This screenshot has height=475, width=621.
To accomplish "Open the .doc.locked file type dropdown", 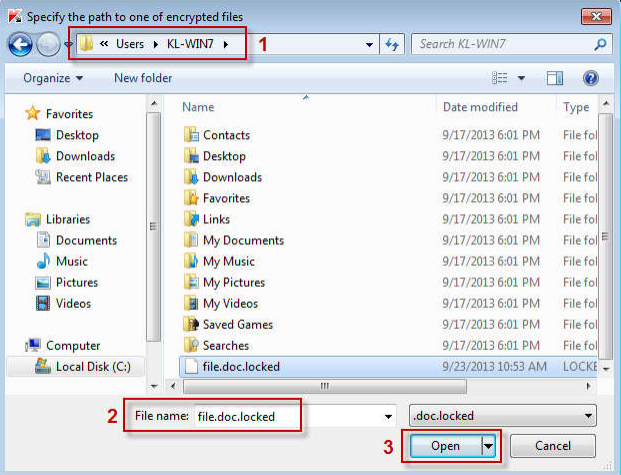I will [x=502, y=415].
